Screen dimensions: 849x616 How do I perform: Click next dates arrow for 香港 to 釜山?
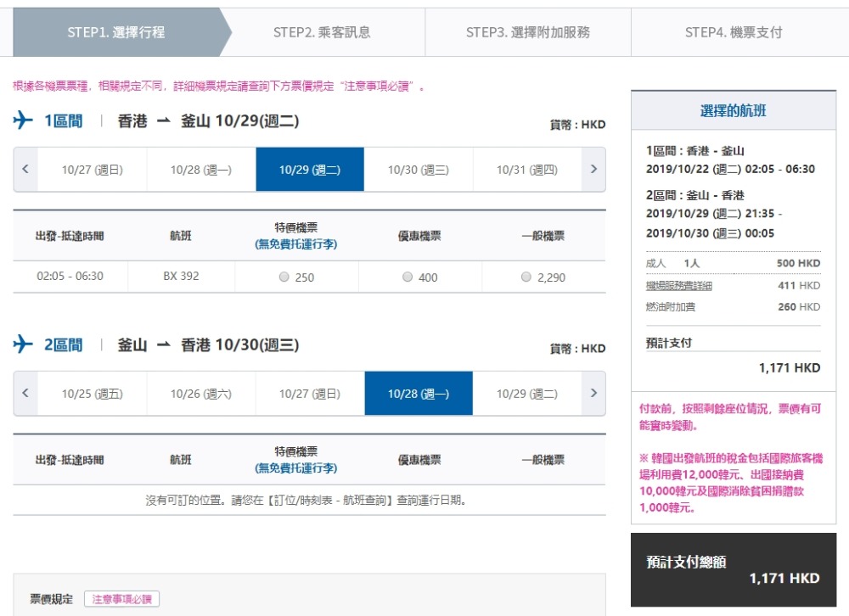(x=593, y=169)
